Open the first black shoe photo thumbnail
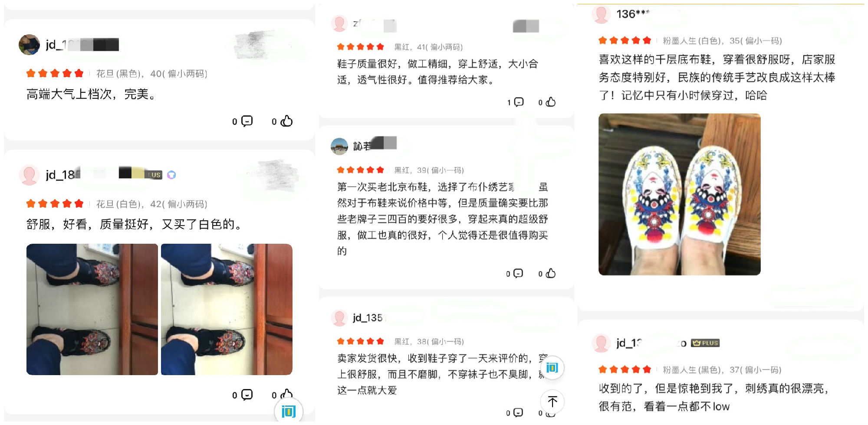The width and height of the screenshot is (868, 425). (x=92, y=309)
